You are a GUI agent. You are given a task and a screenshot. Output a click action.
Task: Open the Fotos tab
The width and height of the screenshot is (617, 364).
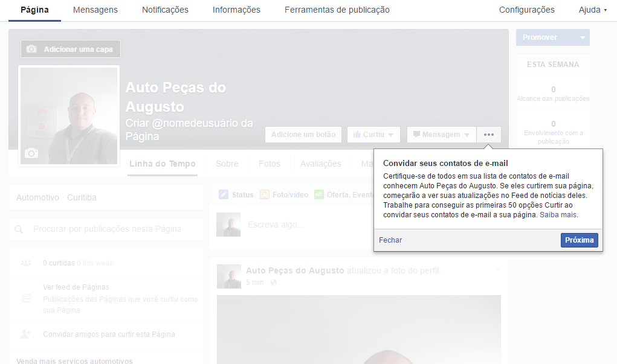point(270,164)
